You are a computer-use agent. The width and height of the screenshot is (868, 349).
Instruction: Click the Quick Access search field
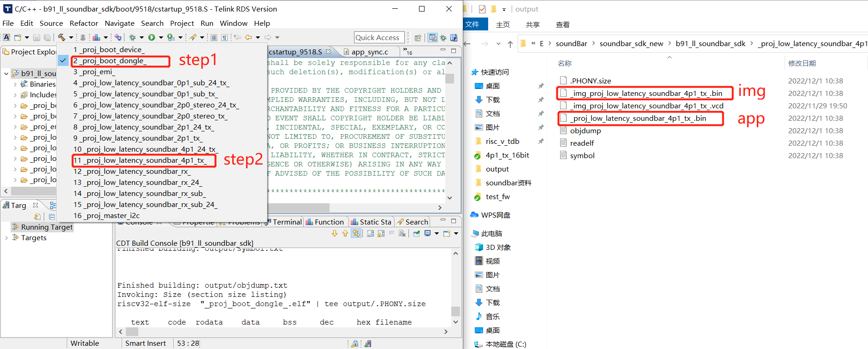coord(379,38)
